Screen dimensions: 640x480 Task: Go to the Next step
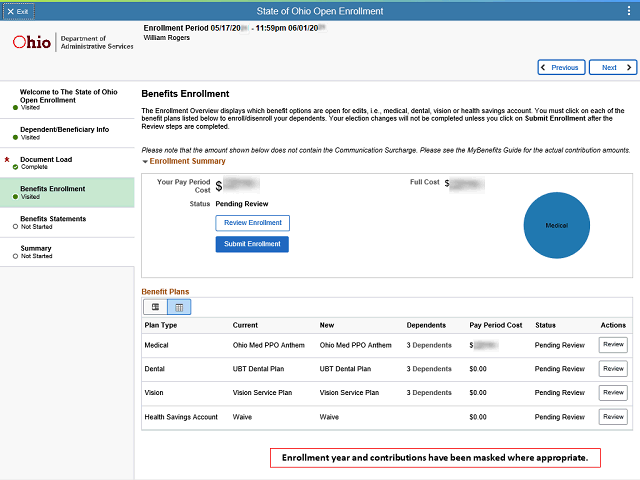[613, 67]
